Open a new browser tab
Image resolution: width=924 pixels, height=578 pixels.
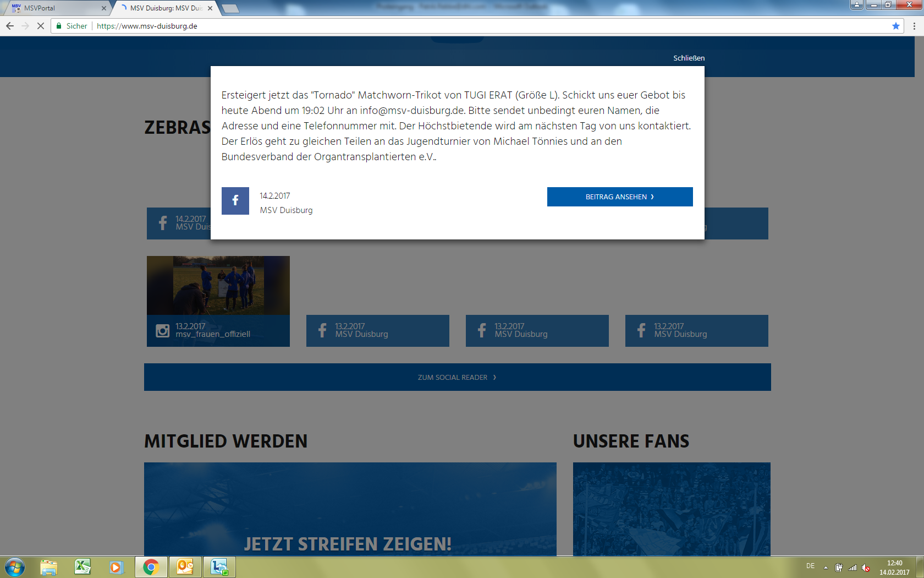(x=230, y=8)
